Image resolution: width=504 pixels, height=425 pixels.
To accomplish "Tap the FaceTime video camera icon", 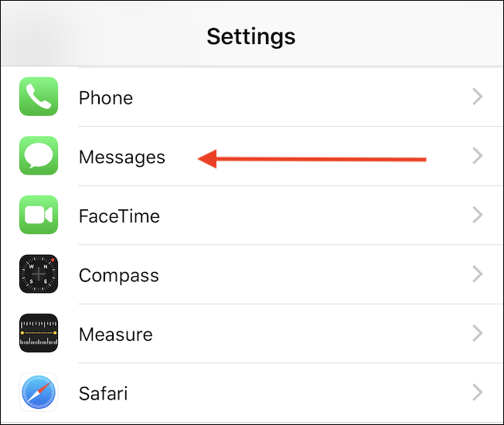I will click(x=39, y=215).
